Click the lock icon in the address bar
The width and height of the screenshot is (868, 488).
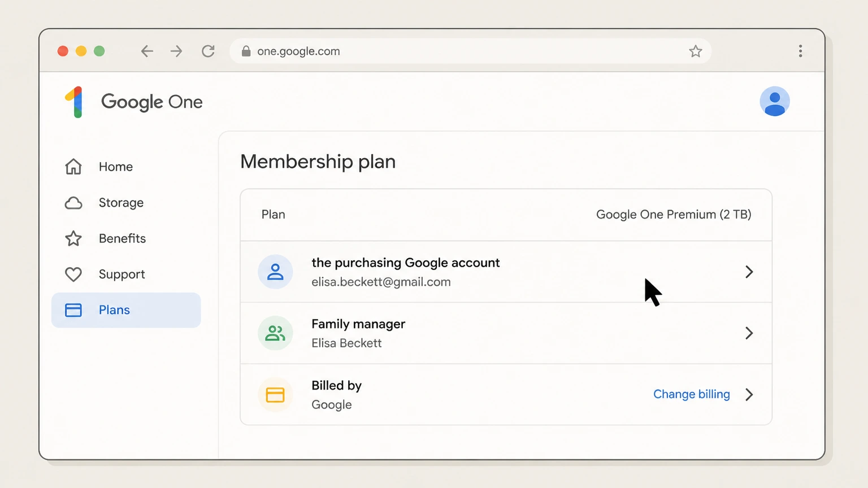246,51
